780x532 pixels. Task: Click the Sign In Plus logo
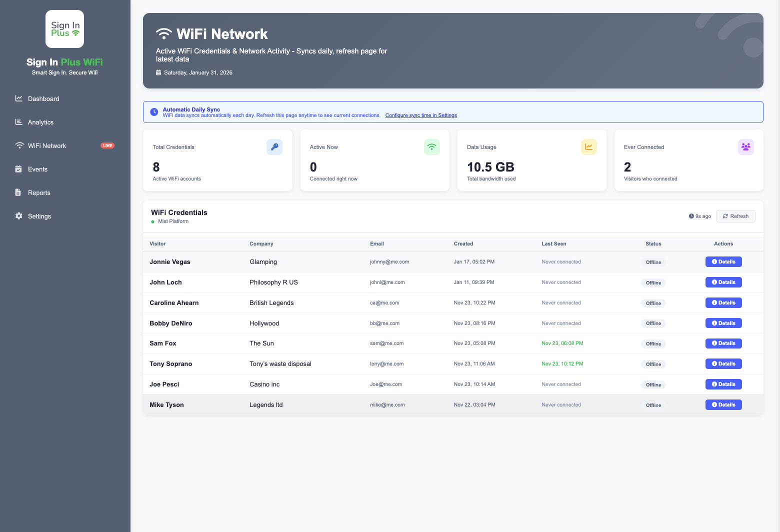tap(64, 28)
